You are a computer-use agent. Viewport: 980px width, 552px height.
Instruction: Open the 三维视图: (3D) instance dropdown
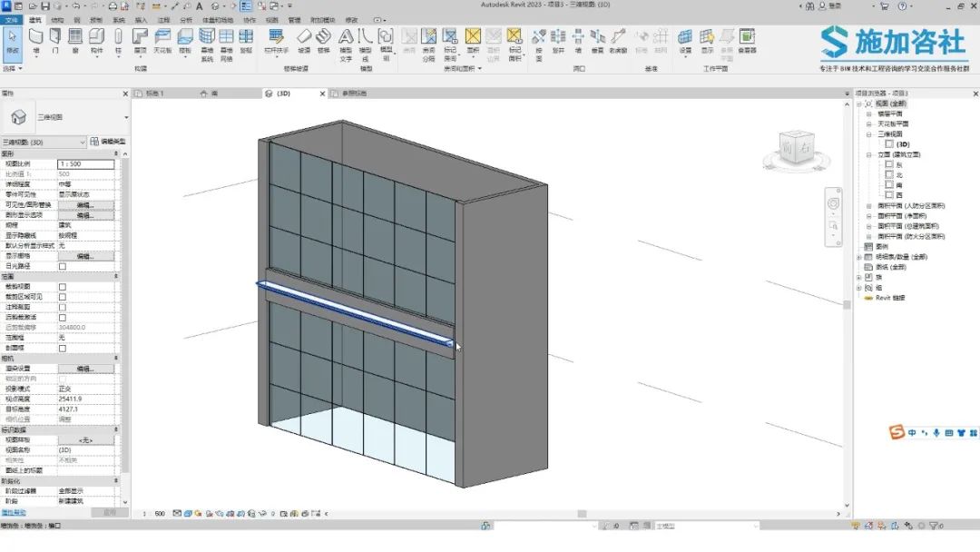pos(44,142)
